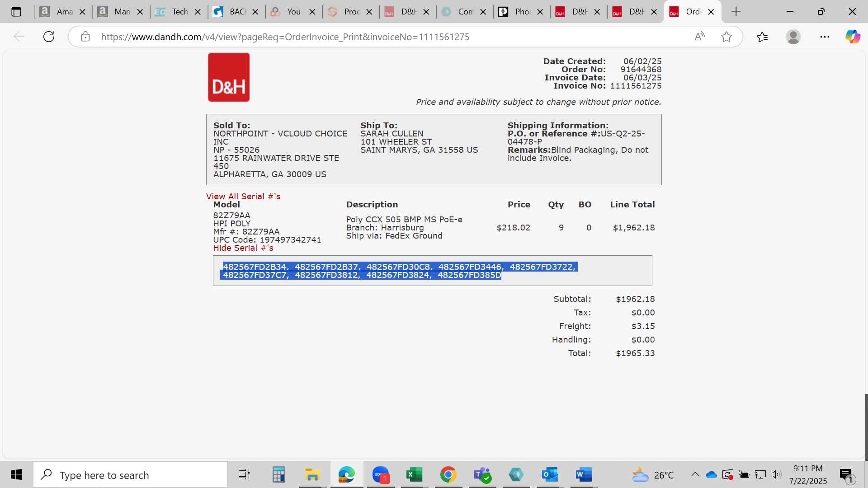Click Hide Serial #'s link
Viewport: 868px width, 488px height.
pos(243,248)
